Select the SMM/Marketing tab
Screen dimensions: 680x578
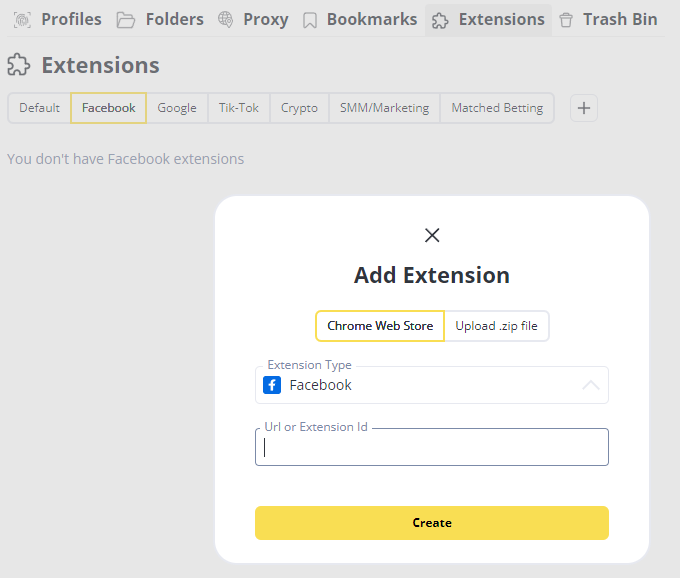[x=384, y=108]
